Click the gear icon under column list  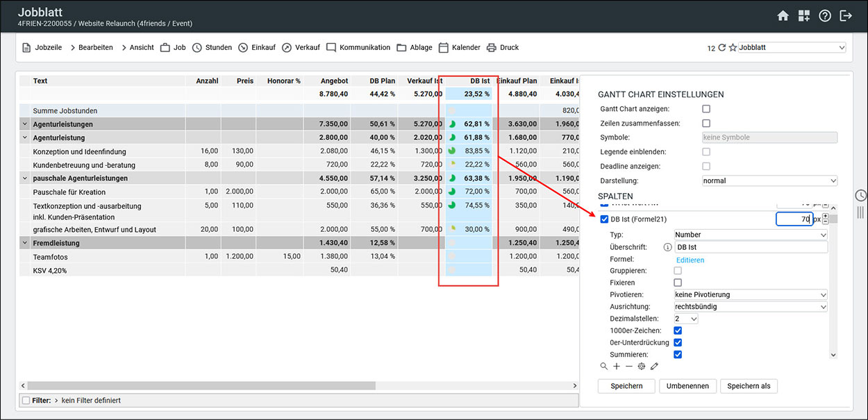pyautogui.click(x=642, y=366)
